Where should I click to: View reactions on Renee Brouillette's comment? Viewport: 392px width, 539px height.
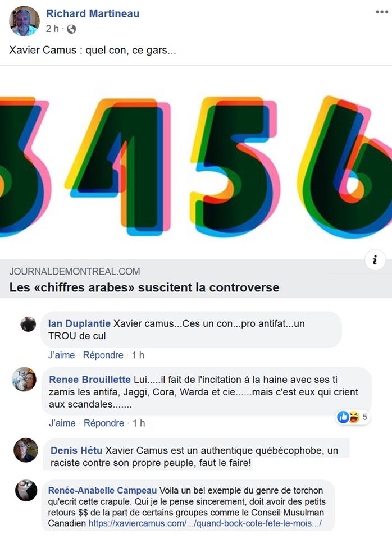pyautogui.click(x=353, y=417)
